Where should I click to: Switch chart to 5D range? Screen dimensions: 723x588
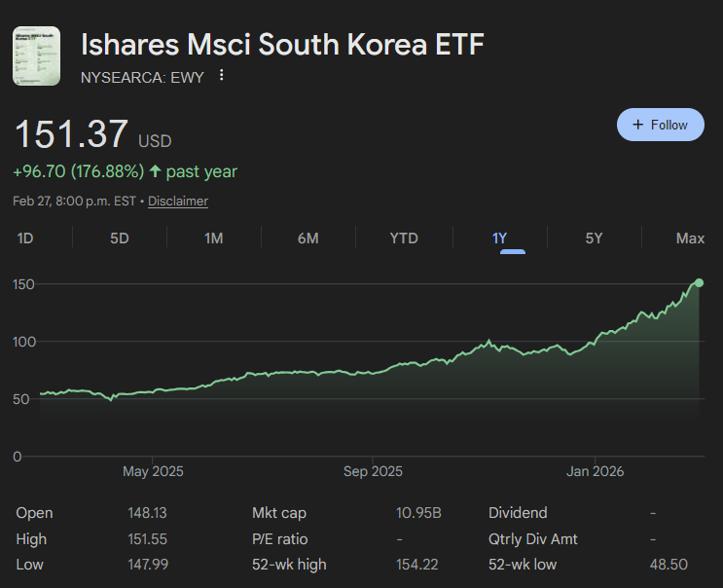[120, 239]
